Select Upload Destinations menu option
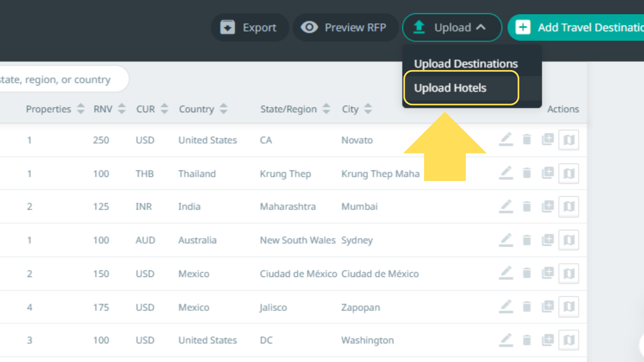The image size is (644, 362). click(x=466, y=64)
